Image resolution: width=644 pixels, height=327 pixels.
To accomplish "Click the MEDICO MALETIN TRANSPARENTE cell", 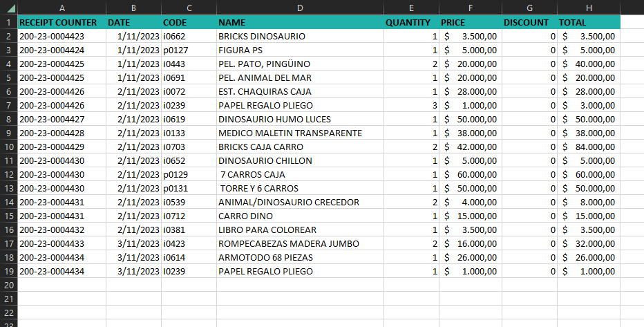I will (x=299, y=133).
